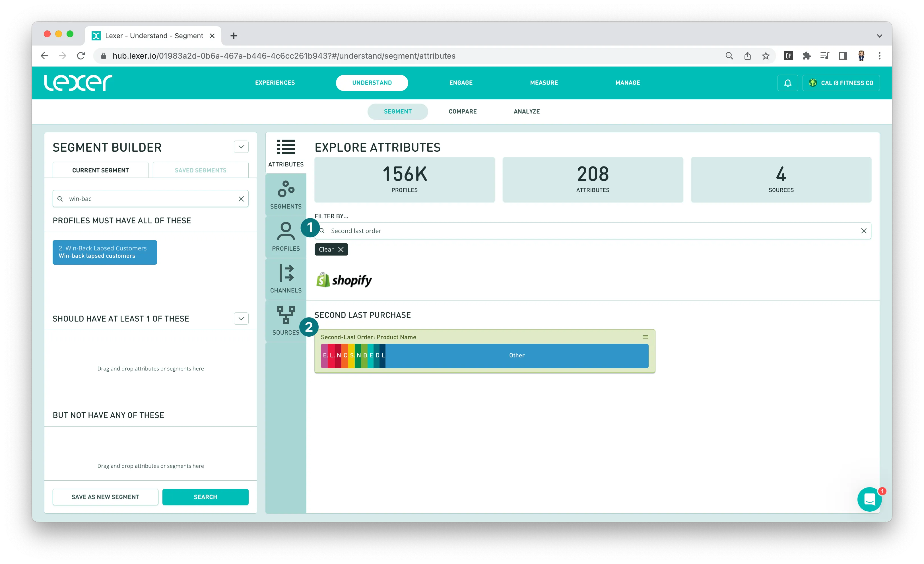Clear the Second last order filter field

(864, 230)
